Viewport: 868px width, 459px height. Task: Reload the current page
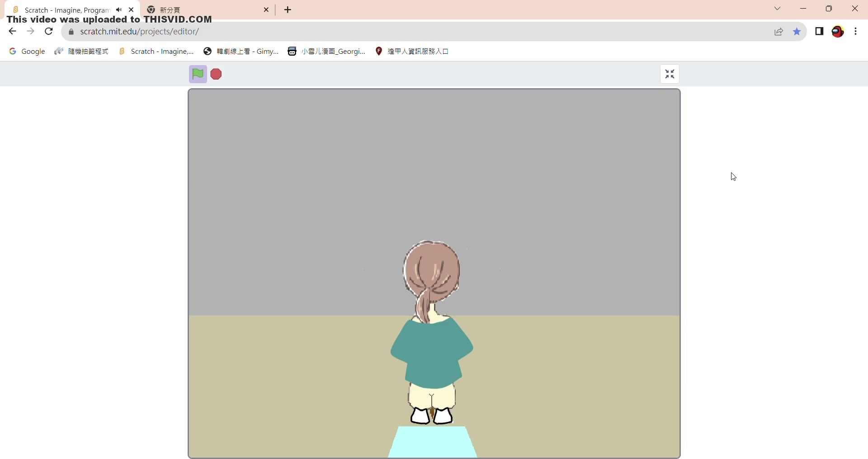49,32
